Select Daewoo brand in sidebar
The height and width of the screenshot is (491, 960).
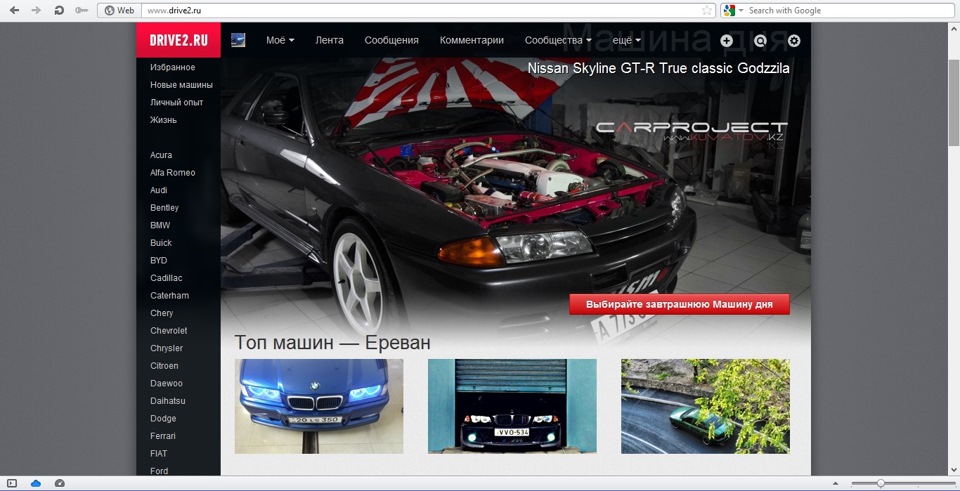coord(166,383)
